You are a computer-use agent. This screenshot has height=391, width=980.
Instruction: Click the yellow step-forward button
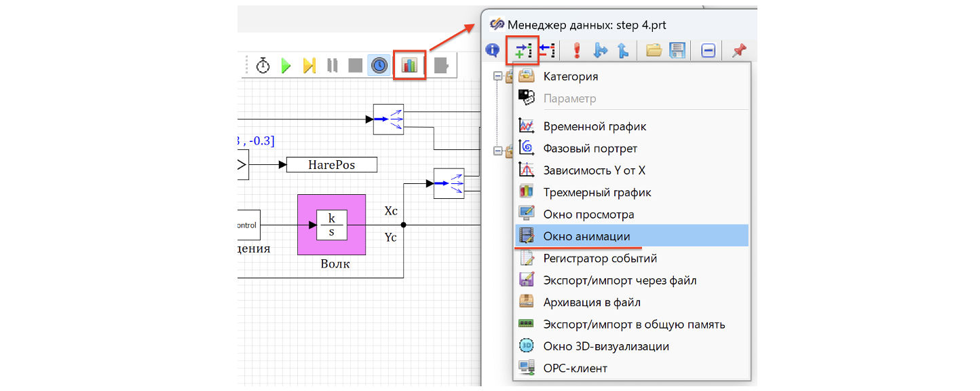click(x=309, y=65)
